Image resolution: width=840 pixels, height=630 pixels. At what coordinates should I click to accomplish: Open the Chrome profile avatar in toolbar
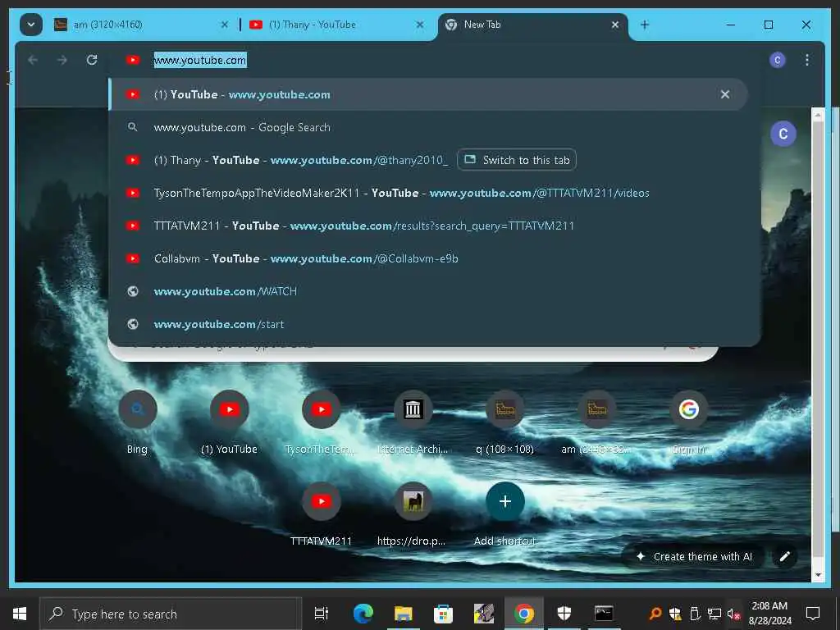pos(778,60)
